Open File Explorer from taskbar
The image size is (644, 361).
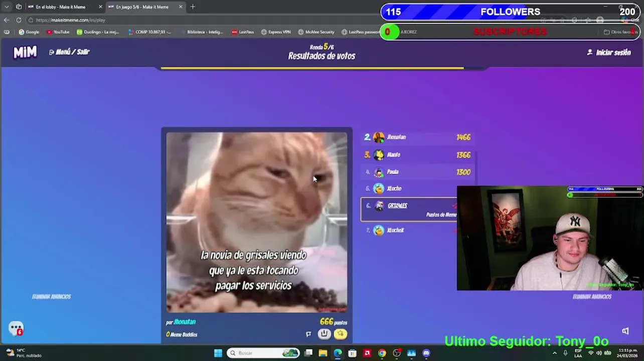(x=323, y=353)
